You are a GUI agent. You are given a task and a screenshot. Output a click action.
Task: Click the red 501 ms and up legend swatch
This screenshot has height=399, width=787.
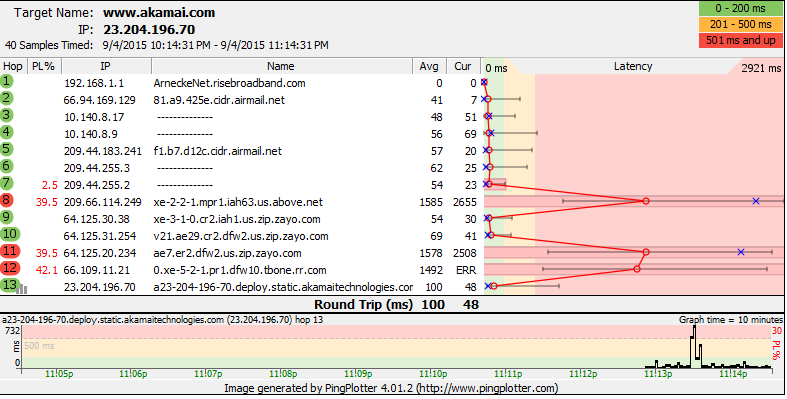pos(740,40)
